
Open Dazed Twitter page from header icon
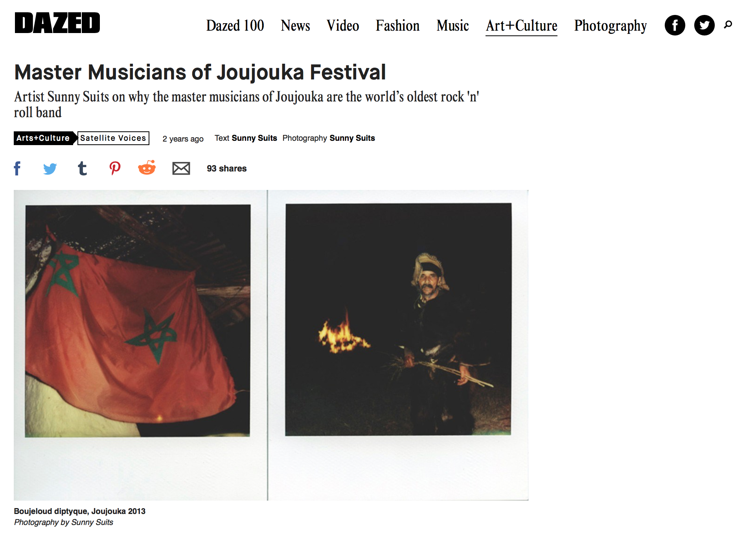pos(704,26)
